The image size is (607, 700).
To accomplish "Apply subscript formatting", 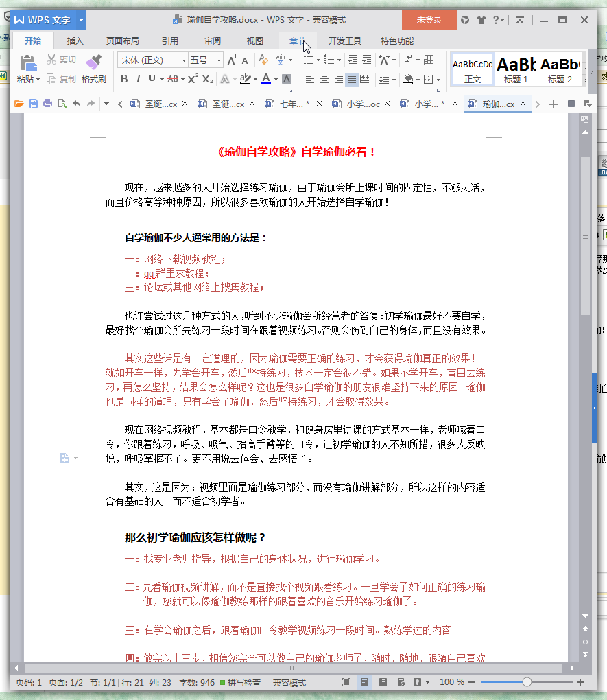I will [208, 79].
